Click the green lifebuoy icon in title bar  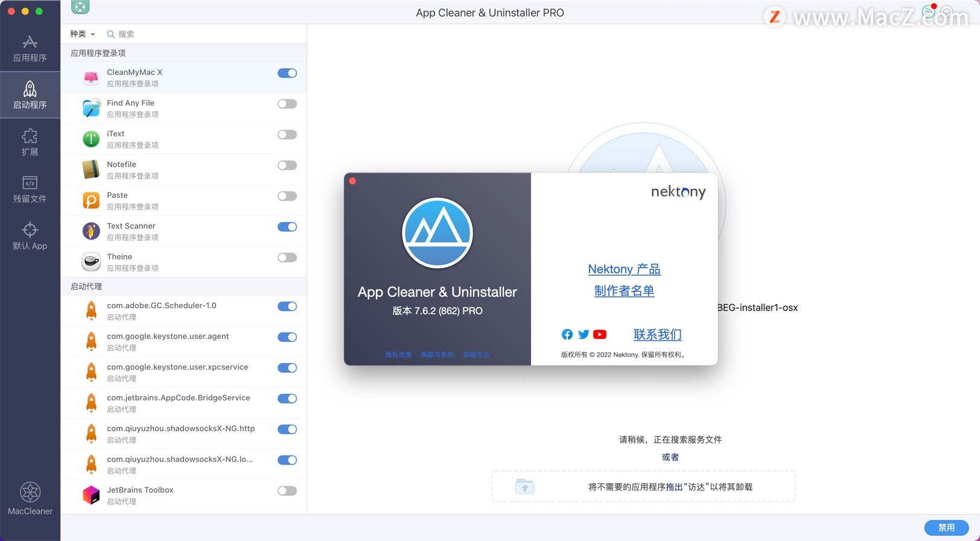tap(80, 7)
